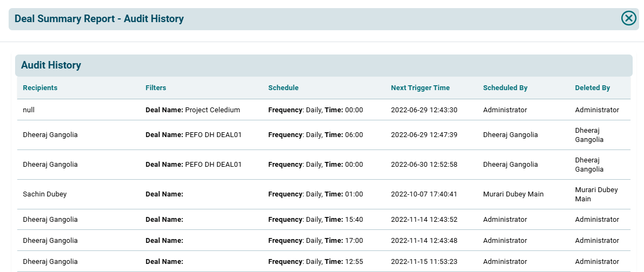Select the 2022-10-07 17:40:41 trigger time cell

click(x=424, y=194)
